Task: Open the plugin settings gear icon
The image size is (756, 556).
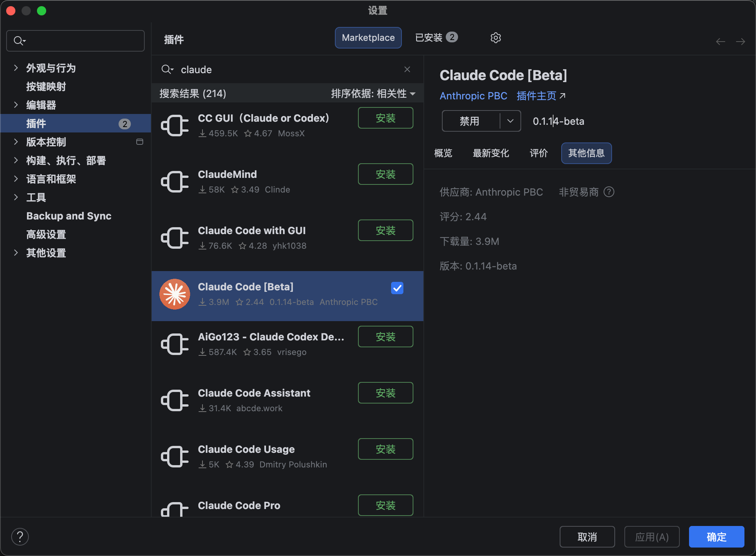Action: point(496,38)
